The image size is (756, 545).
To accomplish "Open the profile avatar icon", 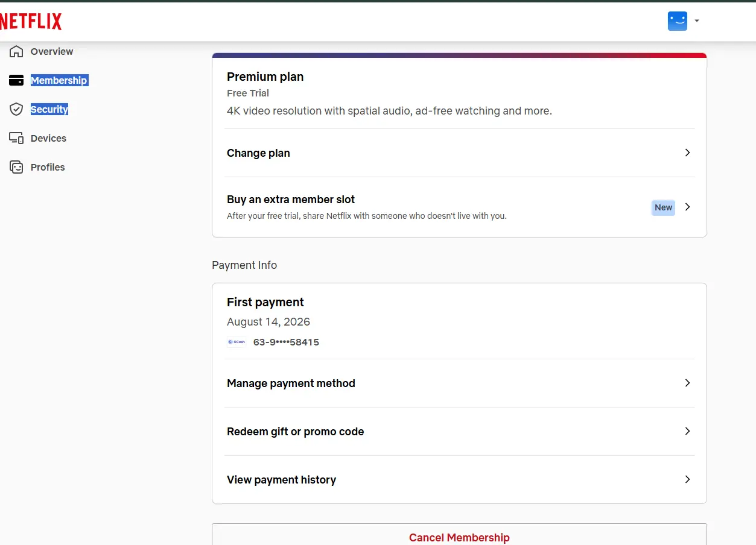I will click(x=678, y=21).
